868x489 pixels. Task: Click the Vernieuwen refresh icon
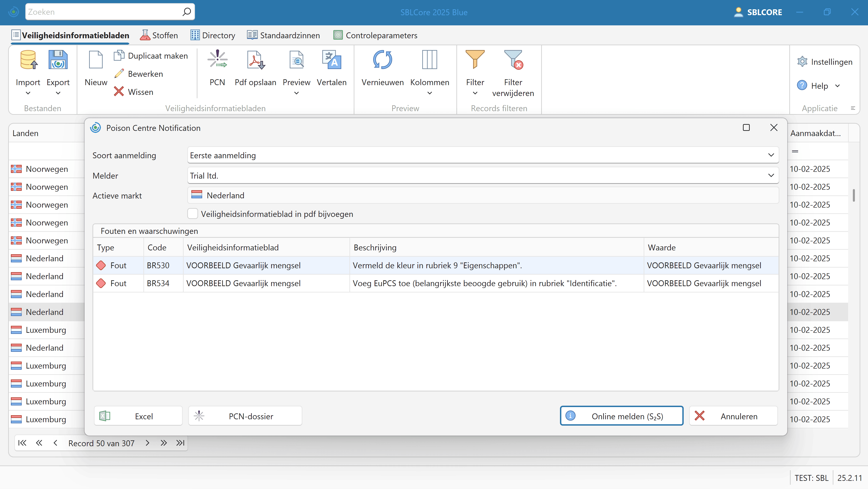pyautogui.click(x=382, y=60)
